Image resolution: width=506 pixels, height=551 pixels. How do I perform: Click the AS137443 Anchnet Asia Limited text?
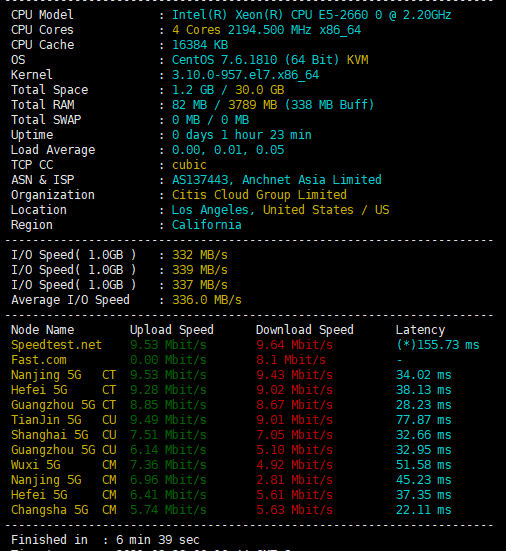pyautogui.click(x=277, y=180)
